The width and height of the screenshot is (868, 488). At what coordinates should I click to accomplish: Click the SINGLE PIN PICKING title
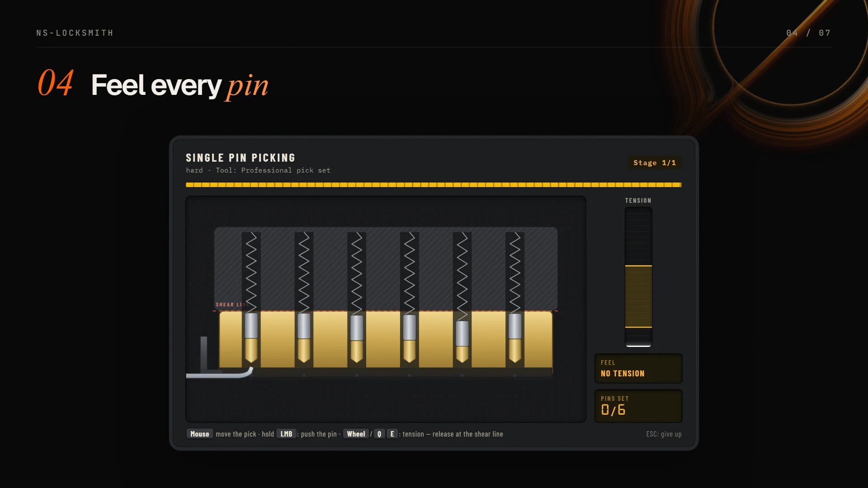(241, 158)
